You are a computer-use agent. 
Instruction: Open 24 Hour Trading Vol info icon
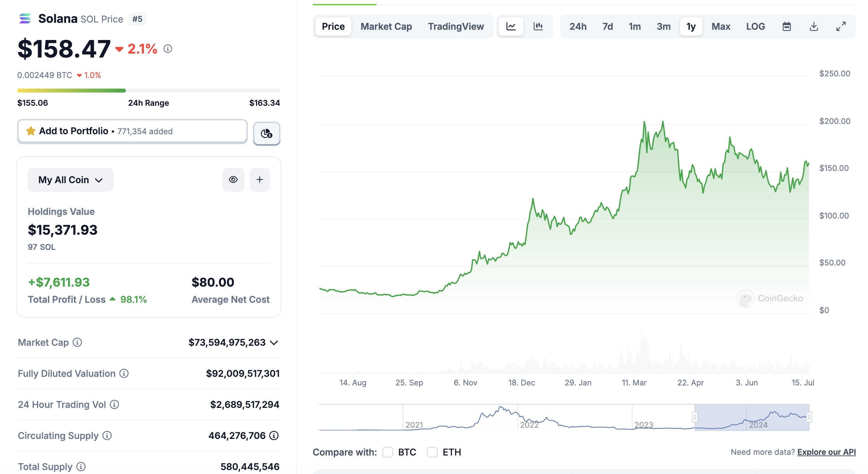[x=115, y=404]
